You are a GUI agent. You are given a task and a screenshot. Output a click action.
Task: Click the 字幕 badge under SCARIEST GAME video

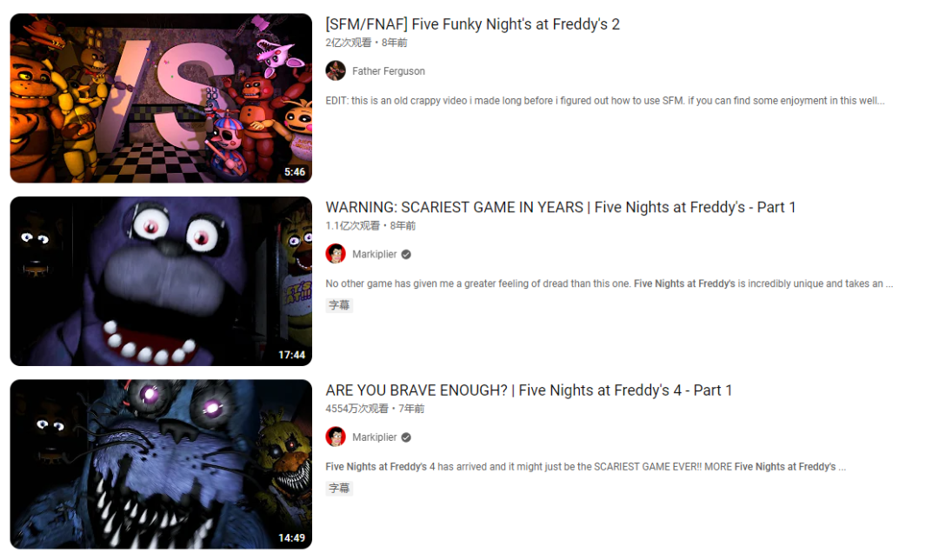click(339, 305)
